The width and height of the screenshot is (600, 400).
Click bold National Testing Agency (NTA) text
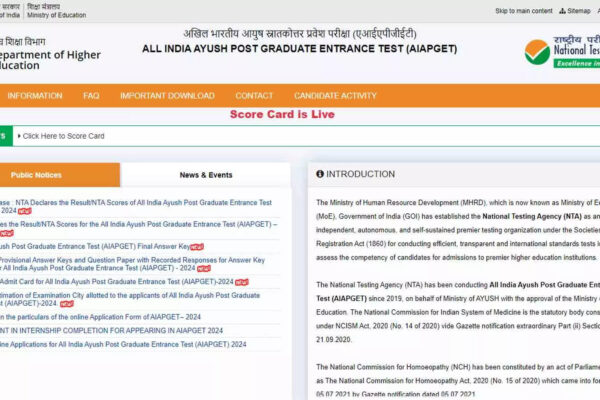tap(532, 216)
